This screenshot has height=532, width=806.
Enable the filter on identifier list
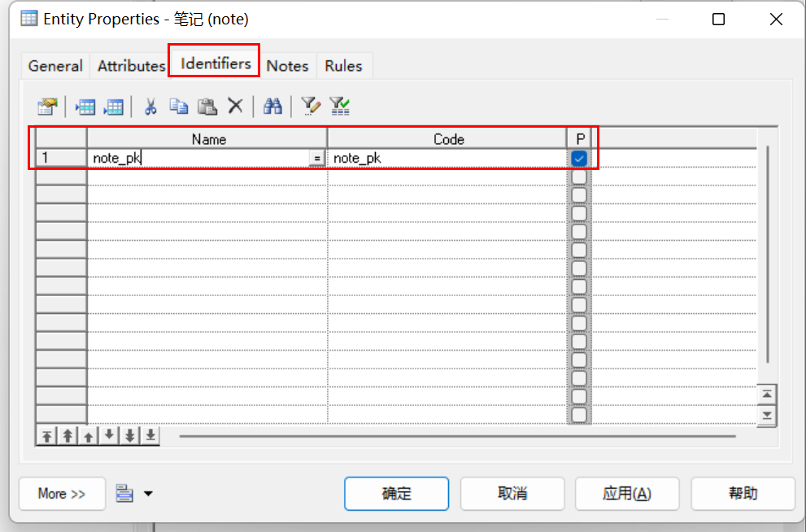click(340, 106)
